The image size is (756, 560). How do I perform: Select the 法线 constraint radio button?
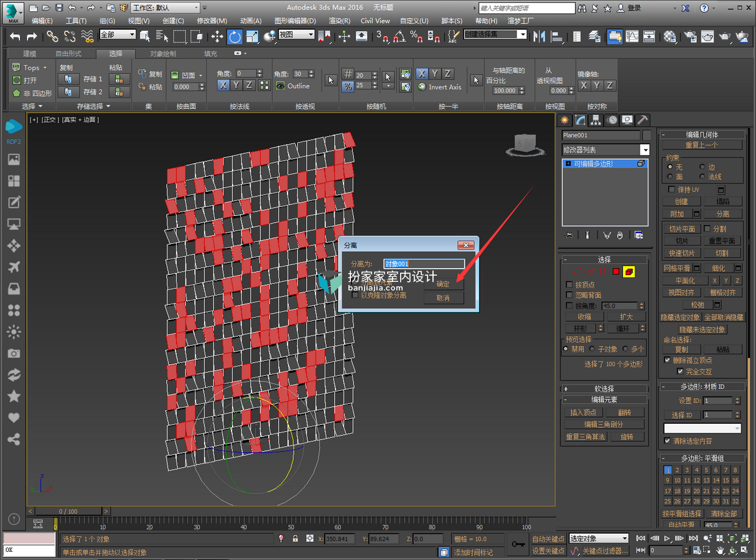point(703,177)
